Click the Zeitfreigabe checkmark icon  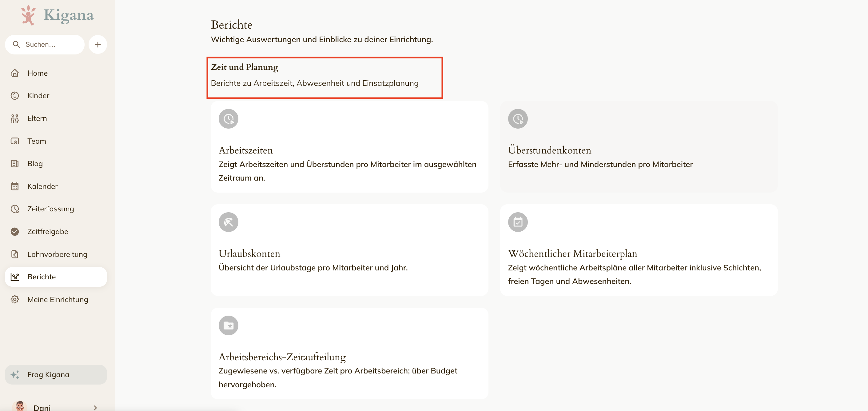click(15, 231)
